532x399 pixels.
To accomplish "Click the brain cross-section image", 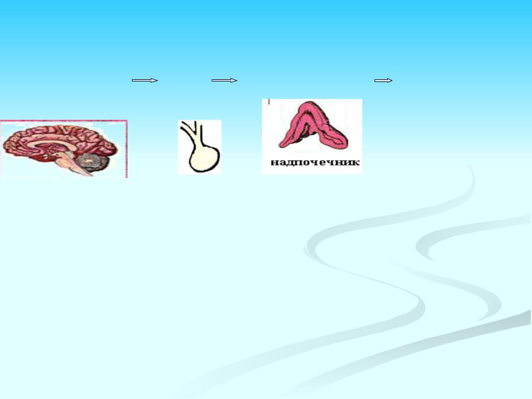I will pyautogui.click(x=63, y=149).
